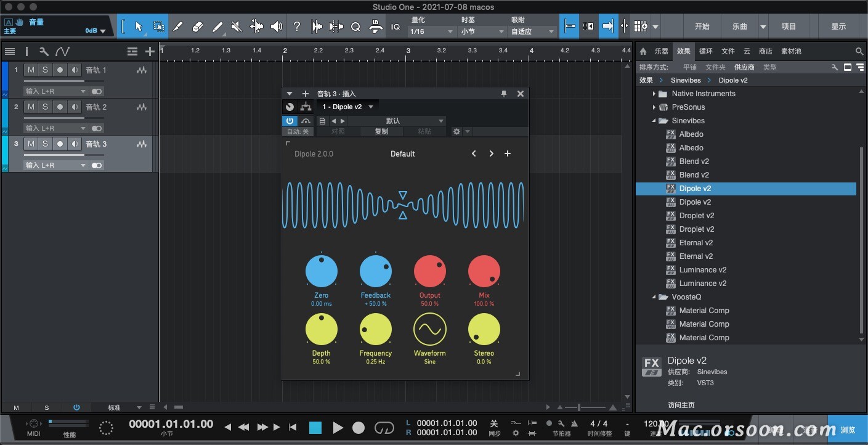The height and width of the screenshot is (445, 868).
Task: Adjust the red Mix knob
Action: [484, 271]
